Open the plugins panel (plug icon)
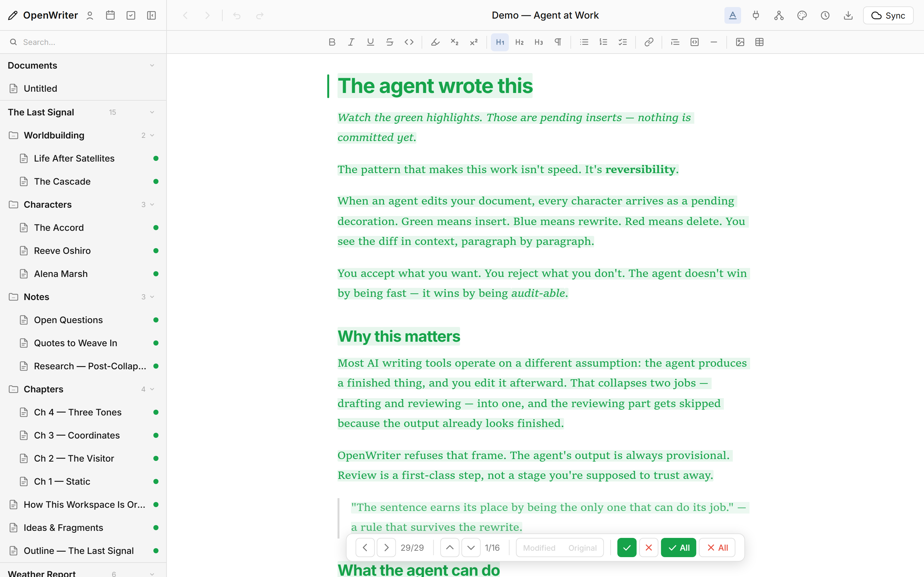Viewport: 924px width, 577px height. pos(756,15)
